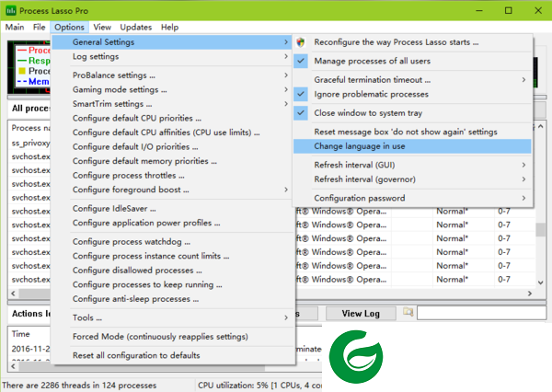Open Configure default CPU priorities

173,118
